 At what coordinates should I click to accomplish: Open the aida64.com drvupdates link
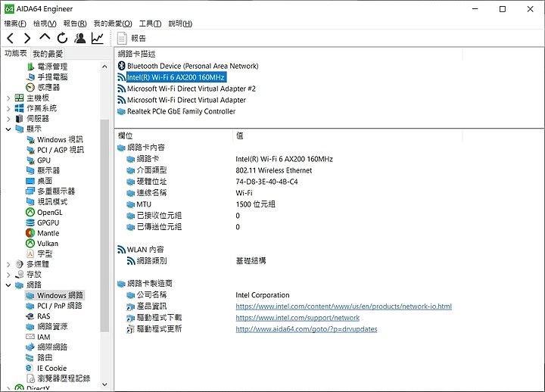(307, 328)
